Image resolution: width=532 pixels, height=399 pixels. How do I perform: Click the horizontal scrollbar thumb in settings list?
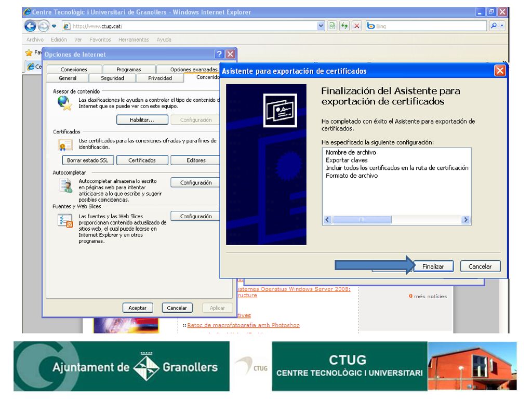[362, 220]
